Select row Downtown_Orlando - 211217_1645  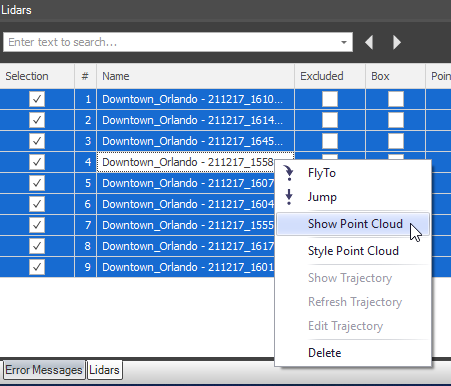[x=195, y=141]
